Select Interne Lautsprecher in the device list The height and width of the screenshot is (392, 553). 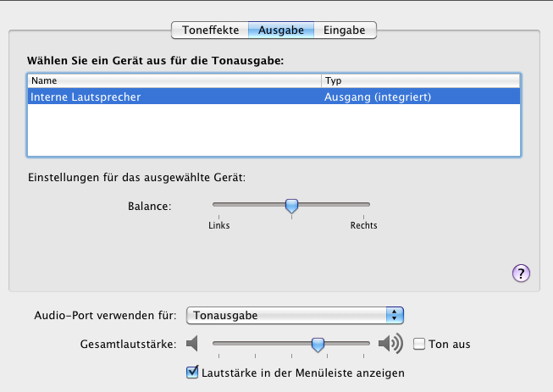[86, 97]
